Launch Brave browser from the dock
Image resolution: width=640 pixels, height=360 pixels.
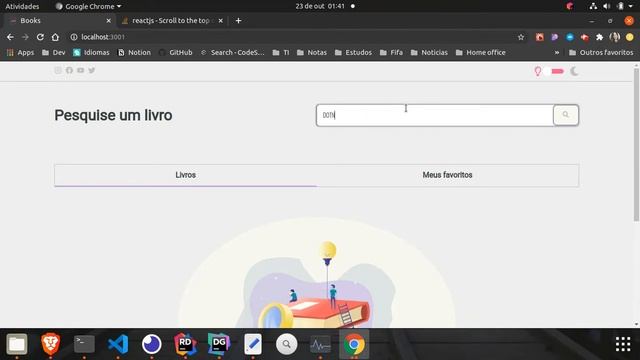tap(51, 344)
